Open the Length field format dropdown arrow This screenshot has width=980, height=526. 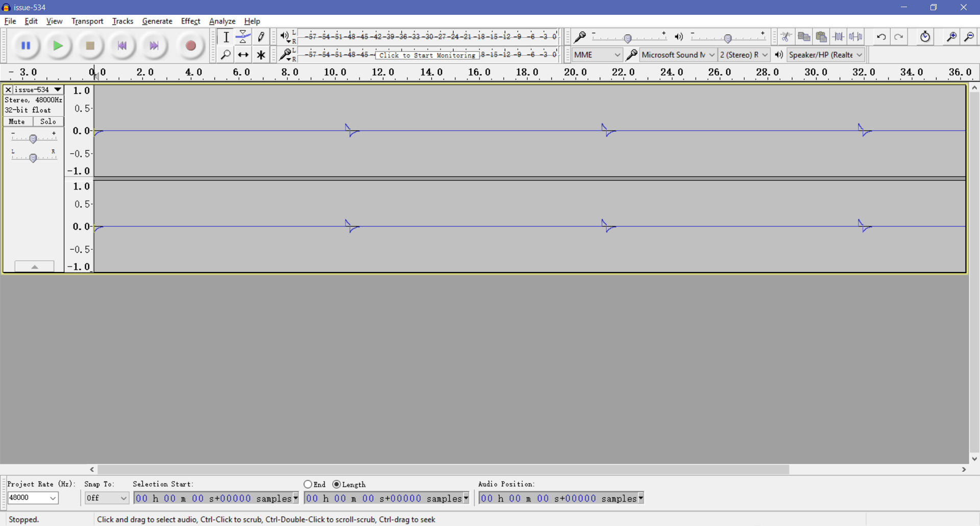466,498
